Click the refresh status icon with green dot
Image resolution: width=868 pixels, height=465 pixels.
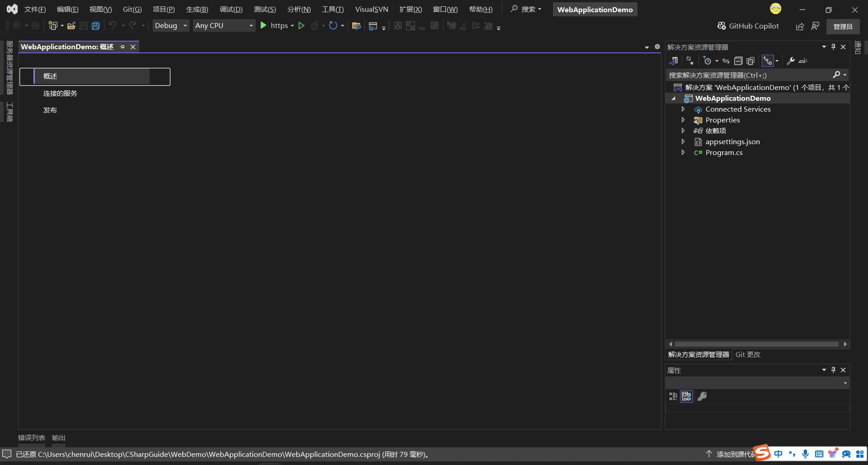tap(690, 61)
